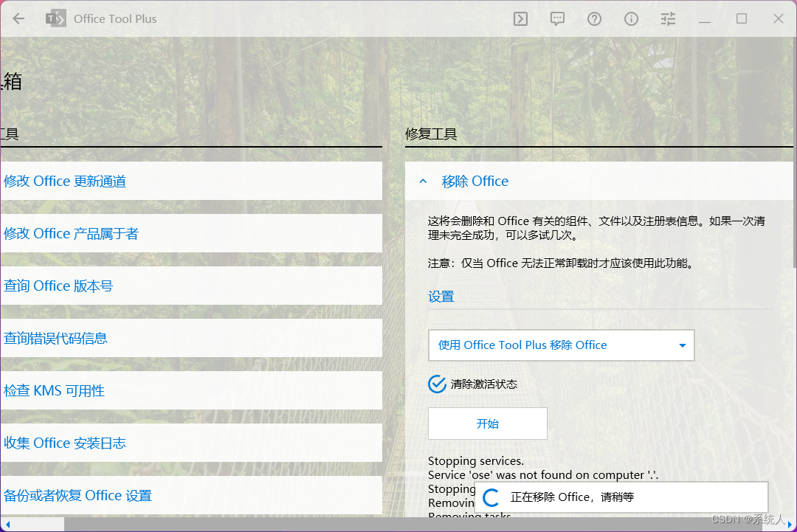The image size is (797, 532).
Task: Click the Office Tool Plus logo icon
Action: pos(55,18)
